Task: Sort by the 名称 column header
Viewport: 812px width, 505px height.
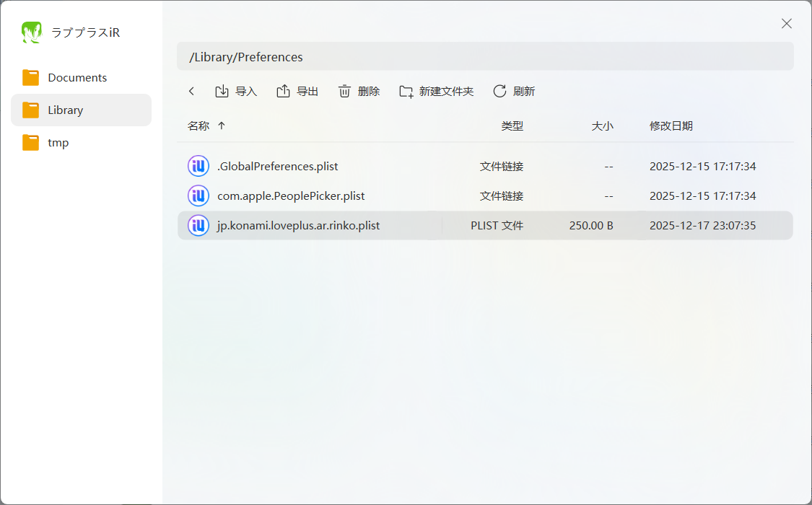Action: tap(198, 126)
